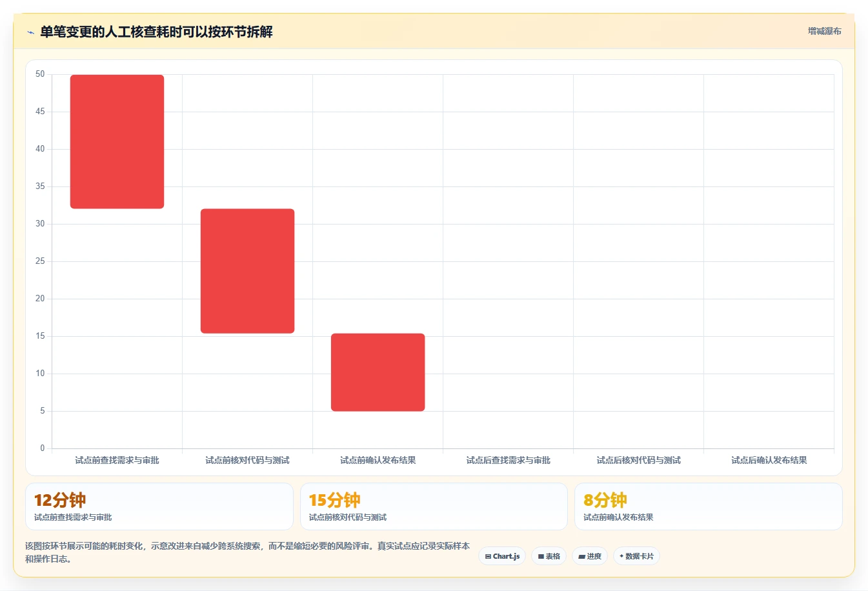Image resolution: width=868 pixels, height=591 pixels.
Task: Open the 8分钟 data card
Action: pos(709,506)
